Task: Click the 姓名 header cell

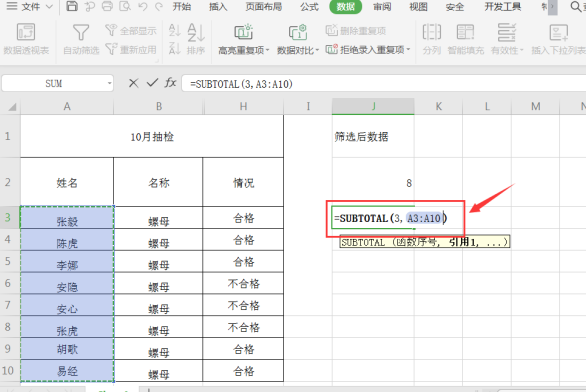Action: click(x=67, y=182)
